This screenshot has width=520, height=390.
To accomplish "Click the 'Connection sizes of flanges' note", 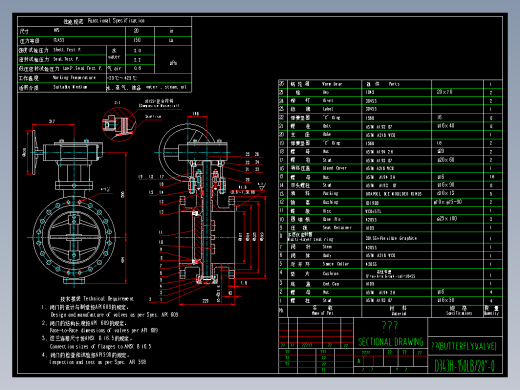I will pyautogui.click(x=100, y=346).
